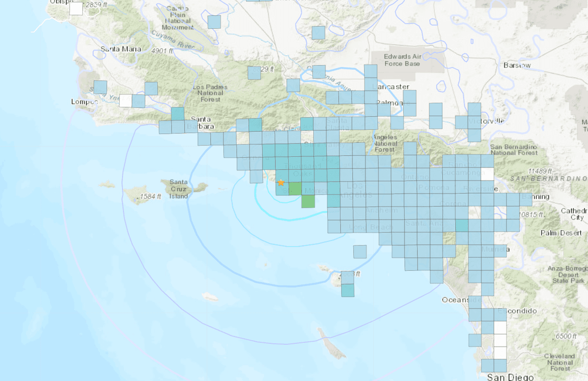Click the white cell east of Lompoc
The height and width of the screenshot is (381, 588).
(x=125, y=101)
